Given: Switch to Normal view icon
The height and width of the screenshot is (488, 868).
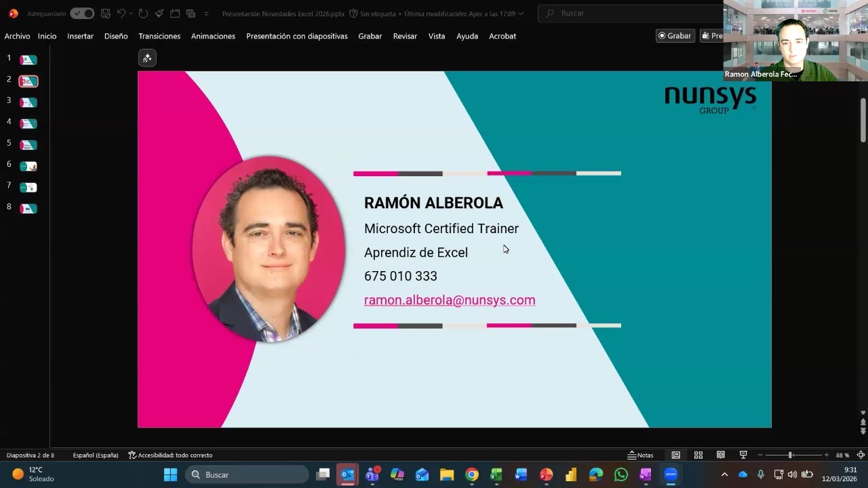Looking at the screenshot, I should point(676,455).
